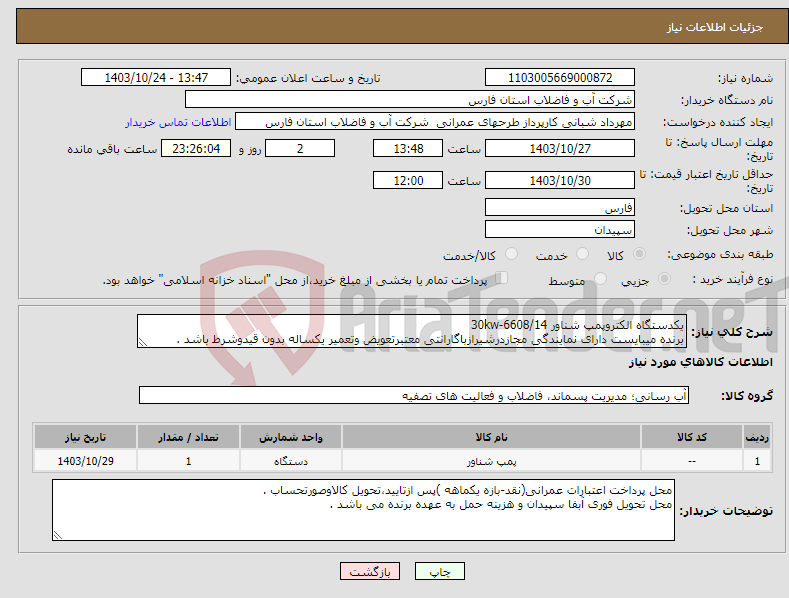Screen dimensions: 789x598
Task: Click the بازگشت (back) button
Action: [x=370, y=571]
